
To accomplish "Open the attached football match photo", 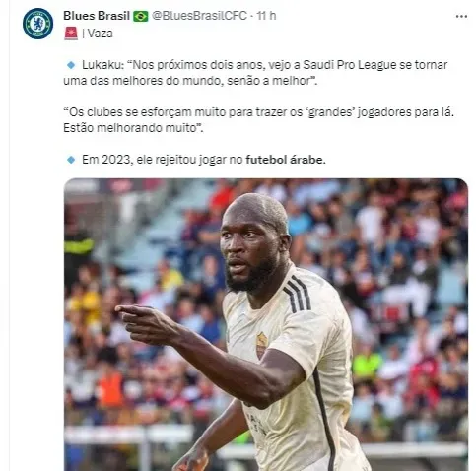I will [x=266, y=324].
